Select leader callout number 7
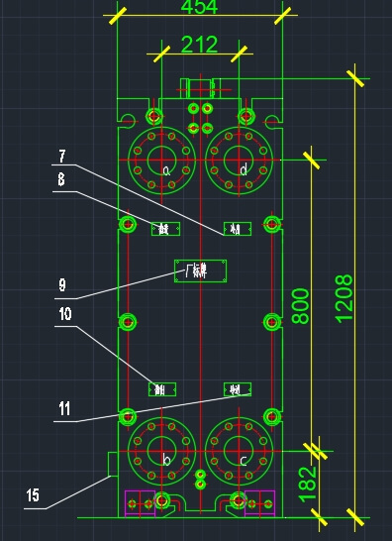 tap(62, 157)
